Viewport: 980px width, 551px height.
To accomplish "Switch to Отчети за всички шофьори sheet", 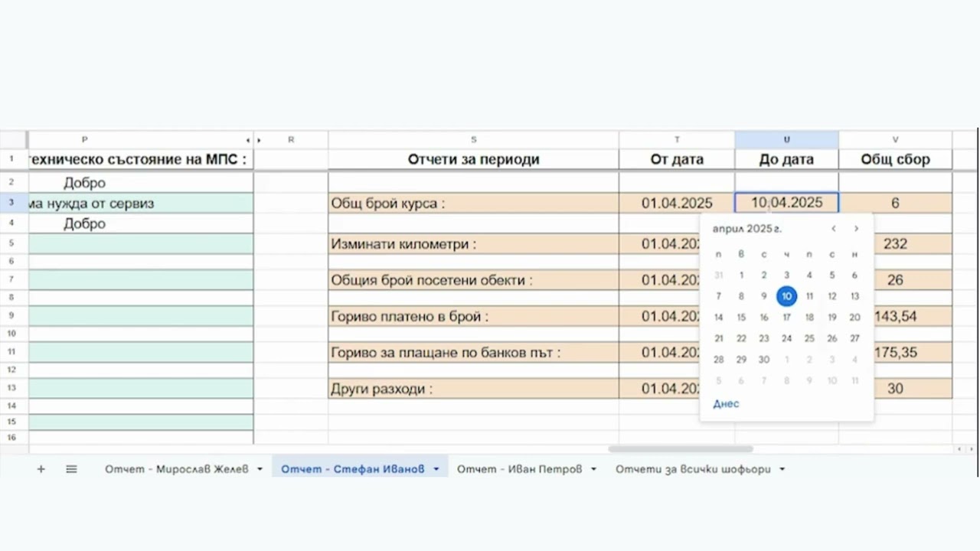I will [692, 469].
